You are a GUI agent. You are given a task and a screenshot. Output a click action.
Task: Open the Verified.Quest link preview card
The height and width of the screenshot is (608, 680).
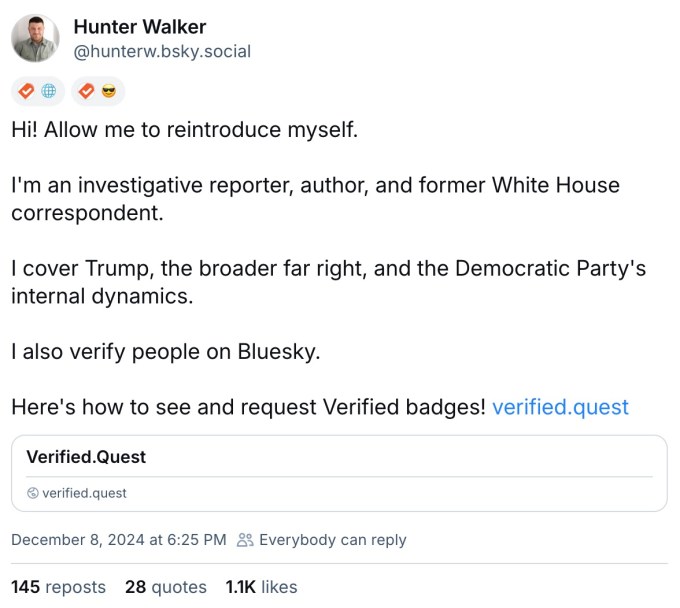(x=339, y=473)
